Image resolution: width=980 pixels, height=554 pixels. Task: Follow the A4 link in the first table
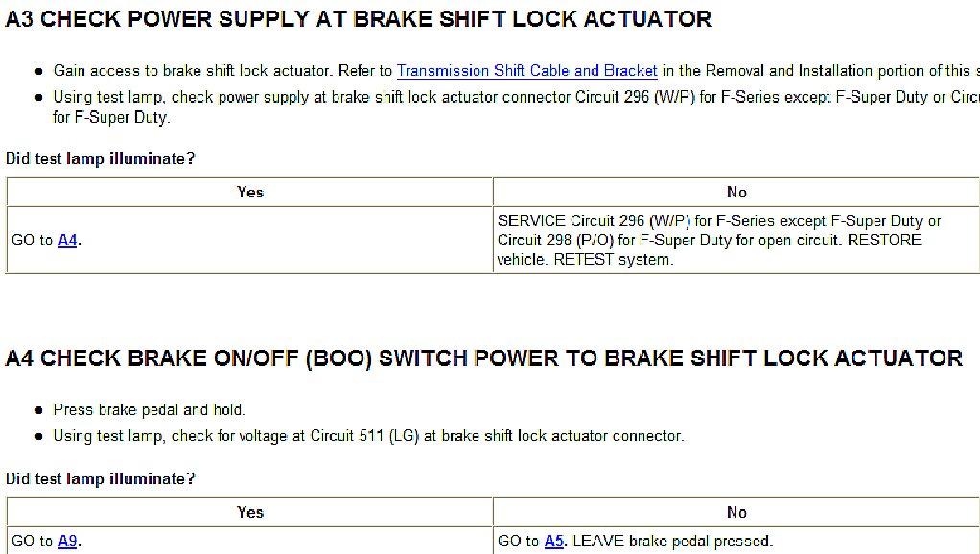[67, 241]
